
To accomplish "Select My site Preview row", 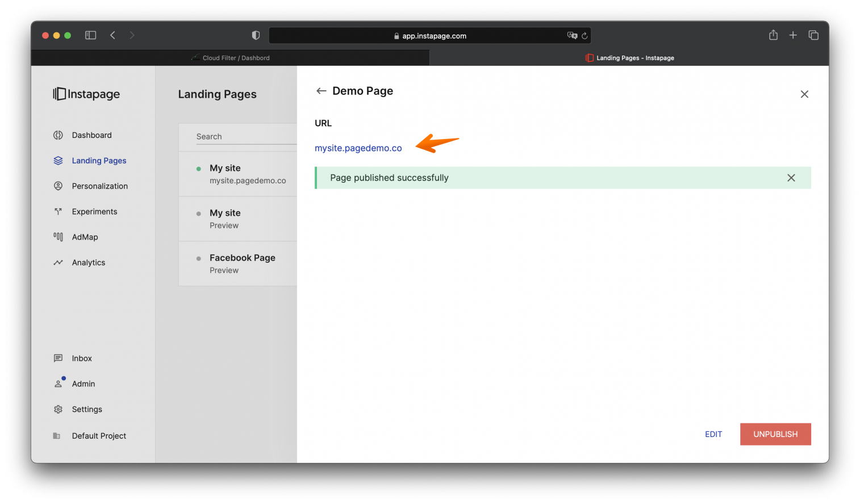I will pos(238,219).
